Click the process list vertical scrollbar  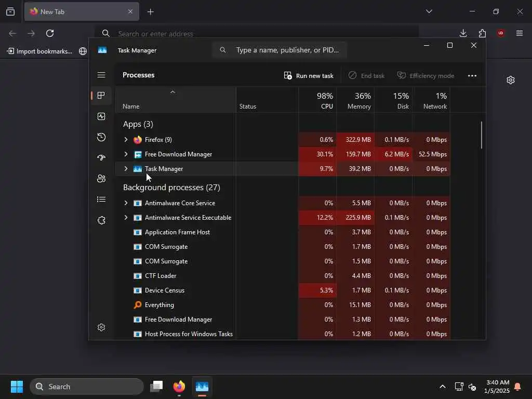482,135
